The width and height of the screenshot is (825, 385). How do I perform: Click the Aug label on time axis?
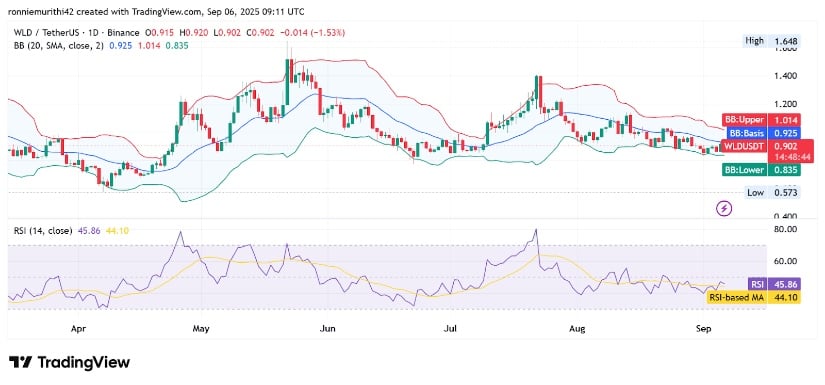tap(577, 329)
